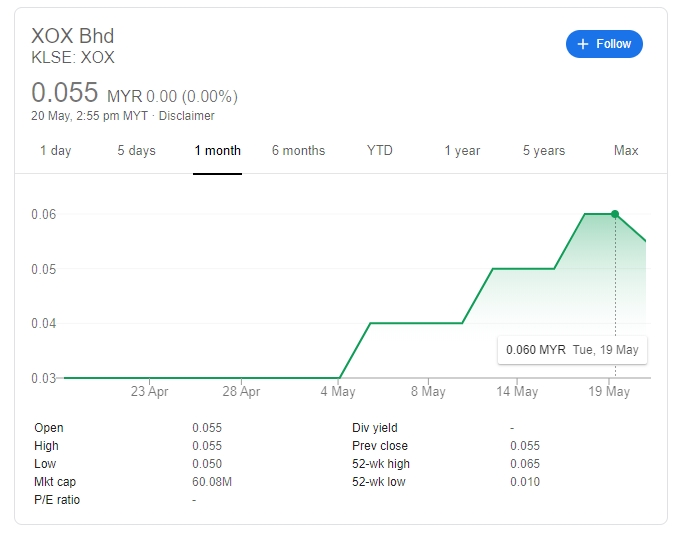Click the 0.06 price axis label

(x=43, y=214)
